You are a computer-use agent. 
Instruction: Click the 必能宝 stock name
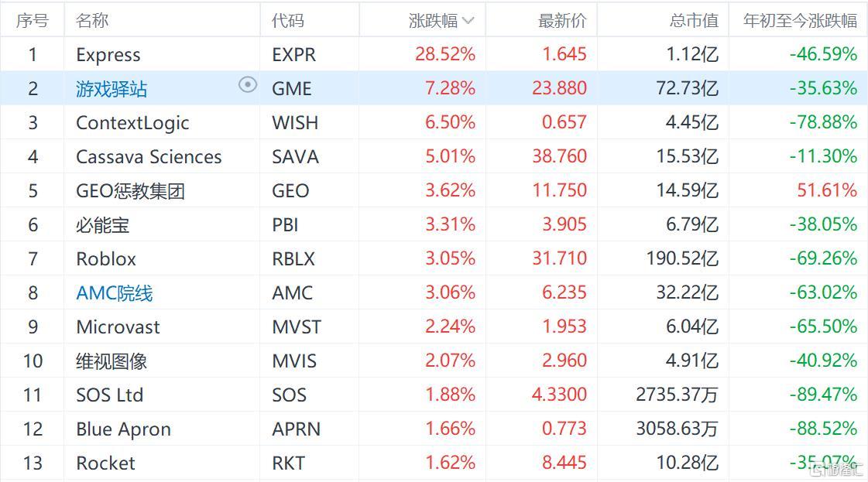[x=102, y=224]
